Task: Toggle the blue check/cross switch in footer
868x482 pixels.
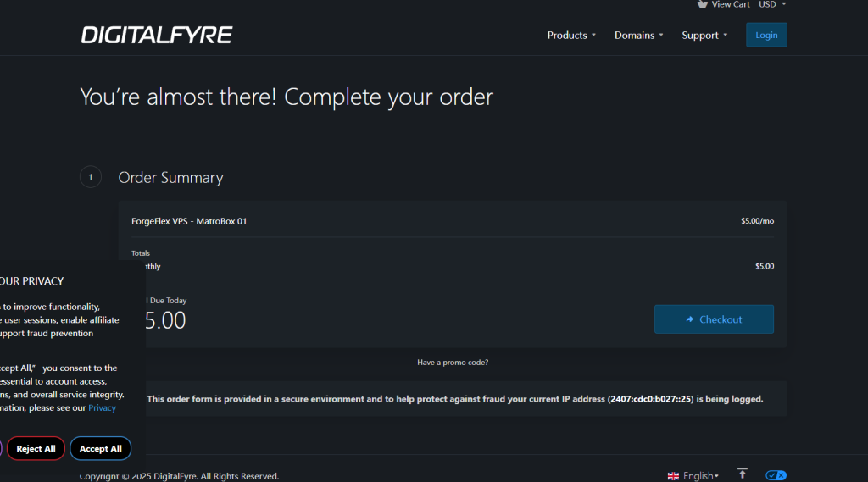Action: click(x=776, y=475)
